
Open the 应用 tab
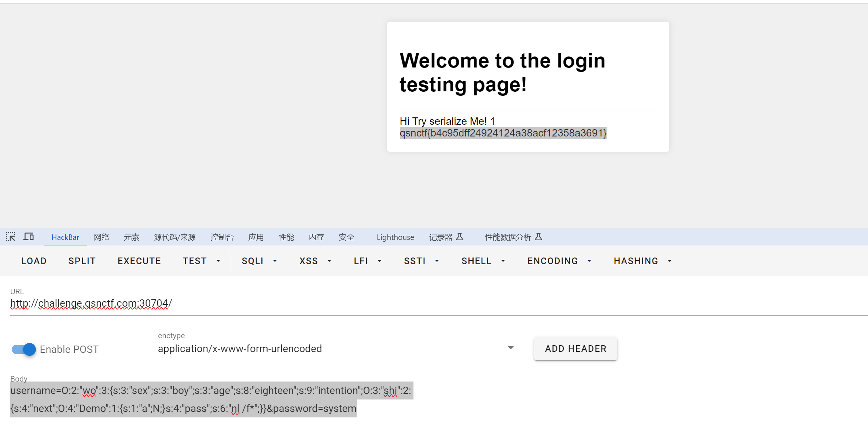point(256,237)
